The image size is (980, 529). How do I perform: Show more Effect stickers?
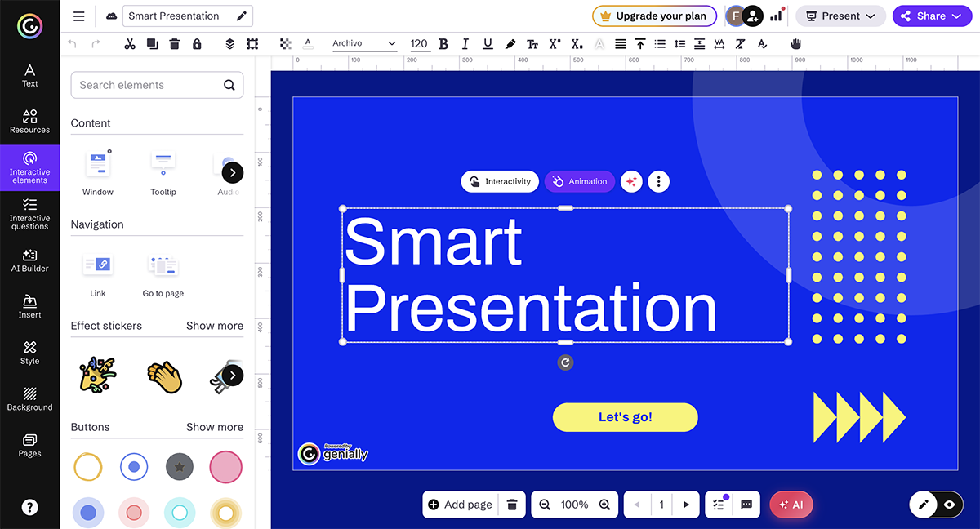pyautogui.click(x=215, y=326)
